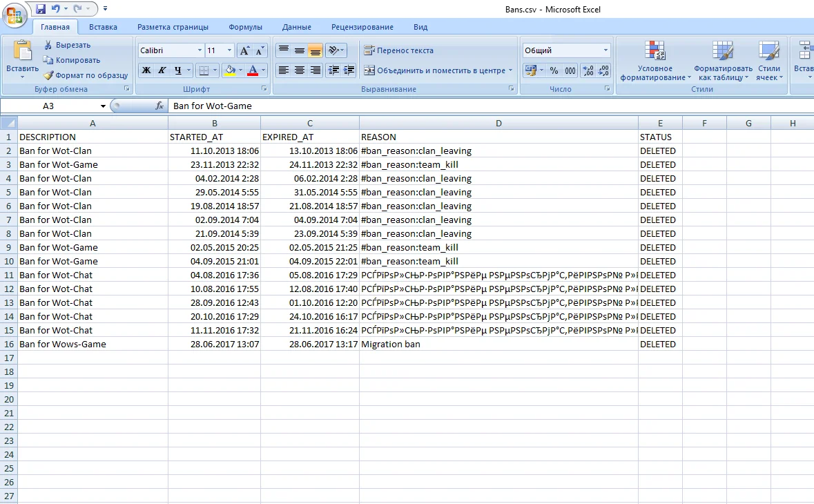
Task: Click the insert function fx icon
Action: (x=159, y=106)
